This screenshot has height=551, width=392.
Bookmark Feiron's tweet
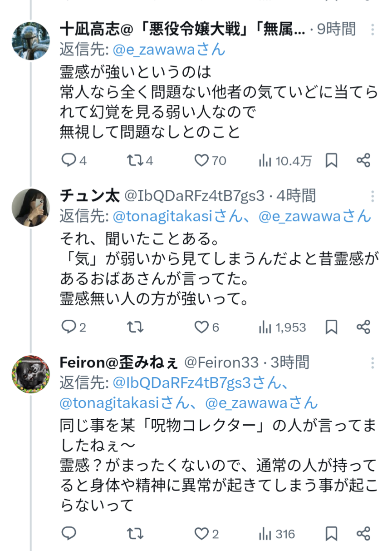pyautogui.click(x=332, y=533)
